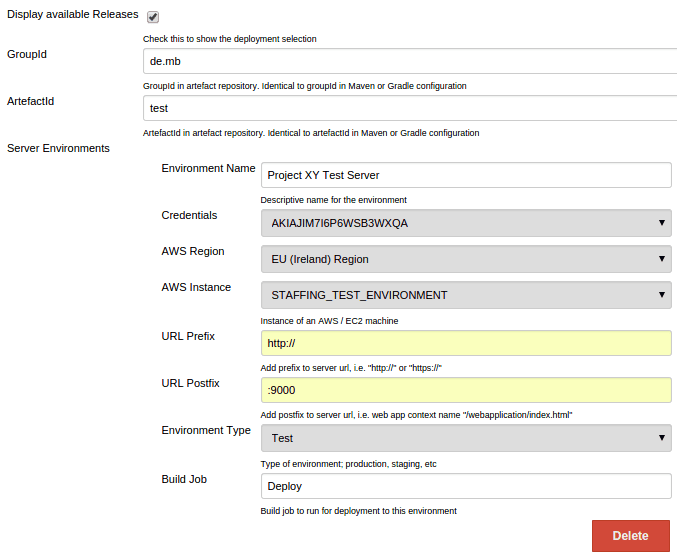677x556 pixels.
Task: Open the AWS Instance dropdown
Action: pos(465,295)
